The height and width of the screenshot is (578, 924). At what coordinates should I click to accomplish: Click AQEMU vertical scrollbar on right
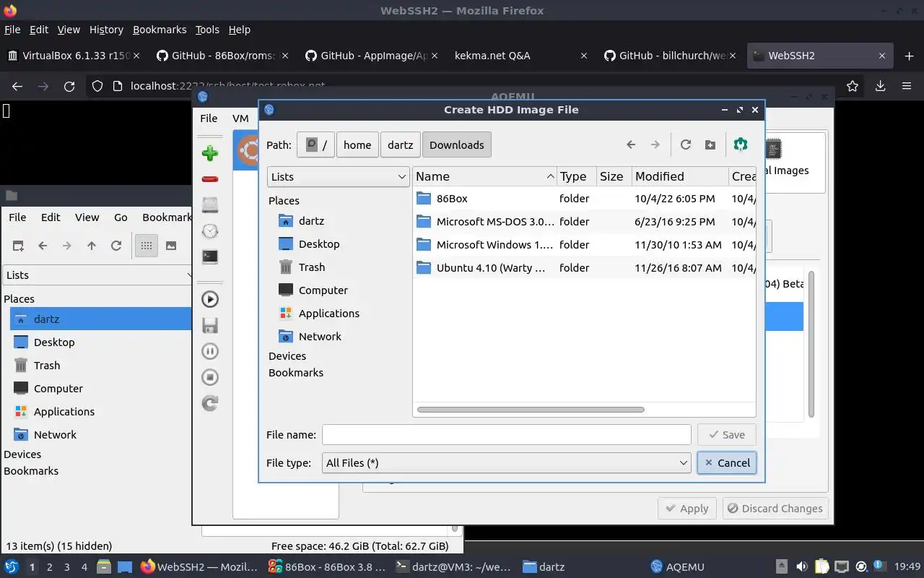(811, 343)
